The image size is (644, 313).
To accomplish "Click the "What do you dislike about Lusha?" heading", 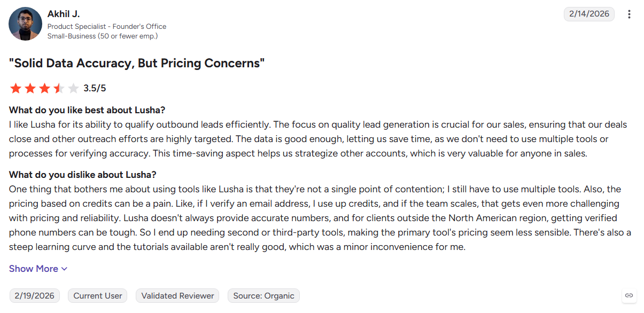I will 83,175.
